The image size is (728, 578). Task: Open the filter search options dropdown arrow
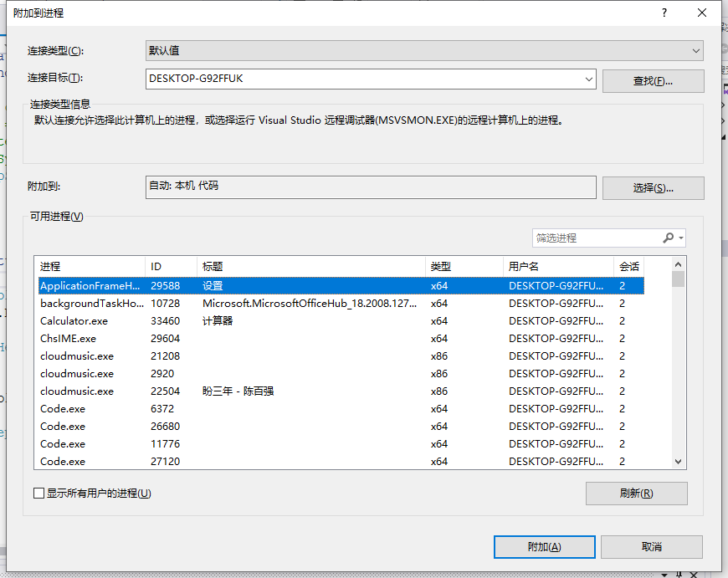coord(681,238)
